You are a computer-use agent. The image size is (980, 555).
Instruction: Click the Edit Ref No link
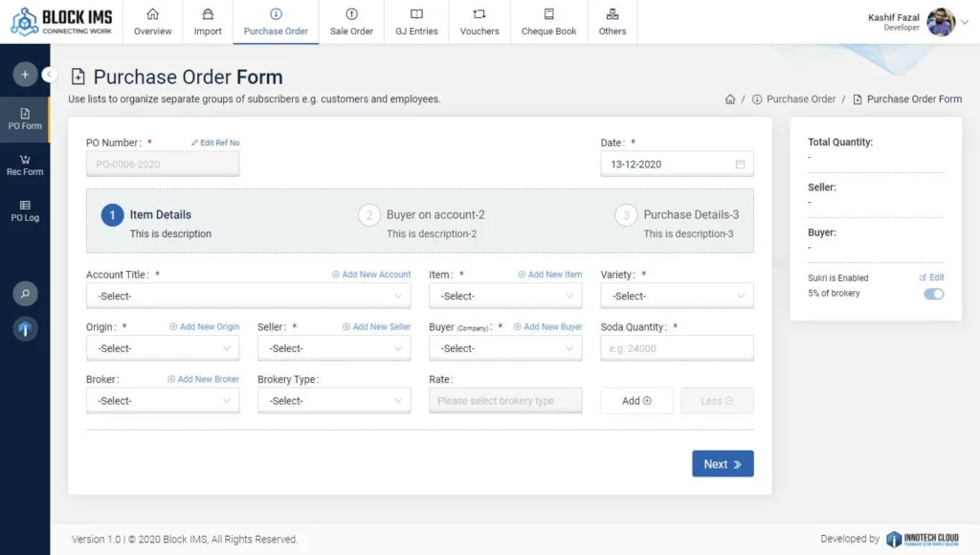tap(215, 144)
